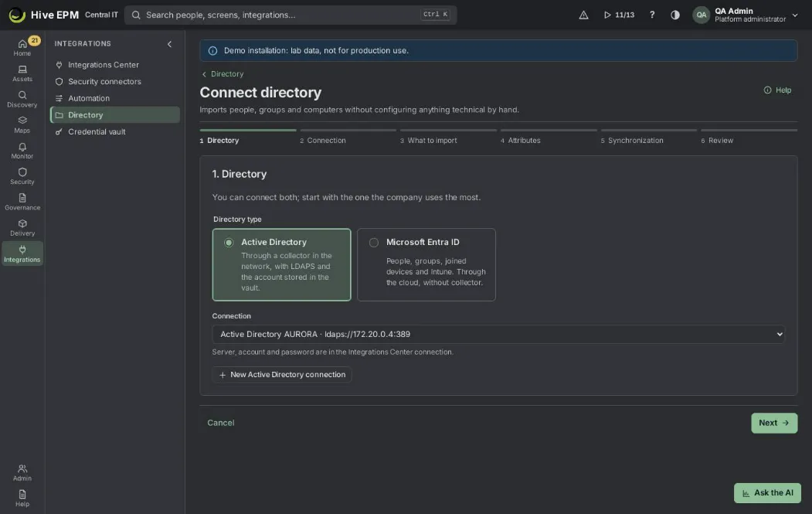
Task: Click the 11/13 play progress indicator
Action: (619, 15)
